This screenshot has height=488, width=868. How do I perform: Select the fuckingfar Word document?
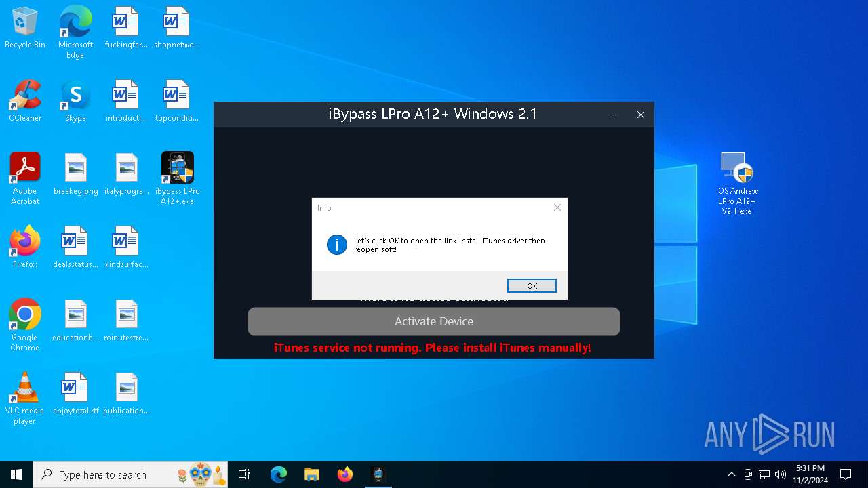pos(126,28)
